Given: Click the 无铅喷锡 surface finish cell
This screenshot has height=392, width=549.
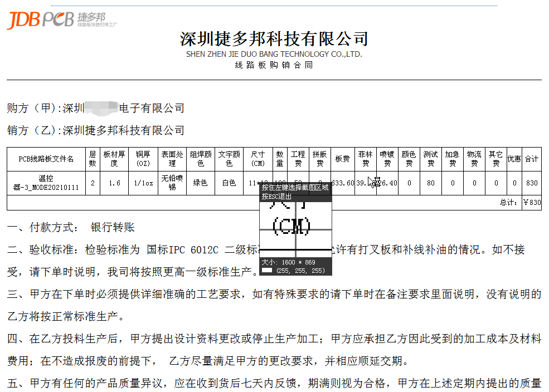Looking at the screenshot, I should (172, 183).
